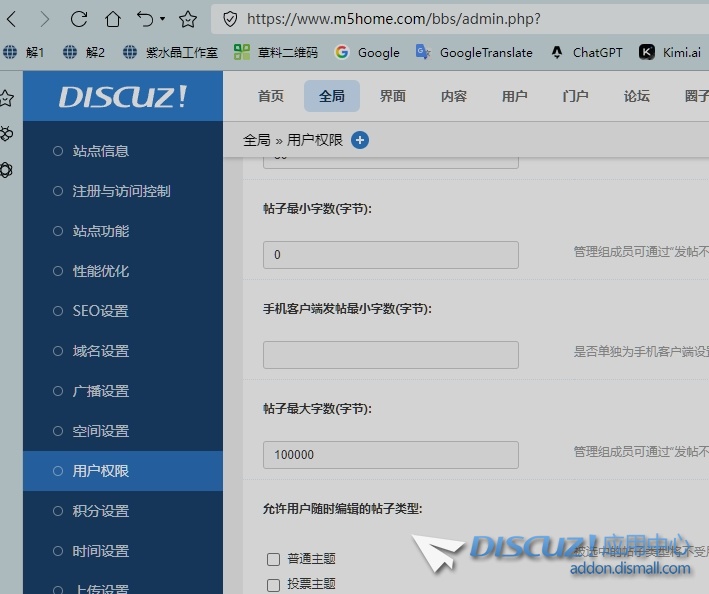Open 积分设置 in the sidebar
Viewport: 709px width, 594px height.
[x=123, y=511]
